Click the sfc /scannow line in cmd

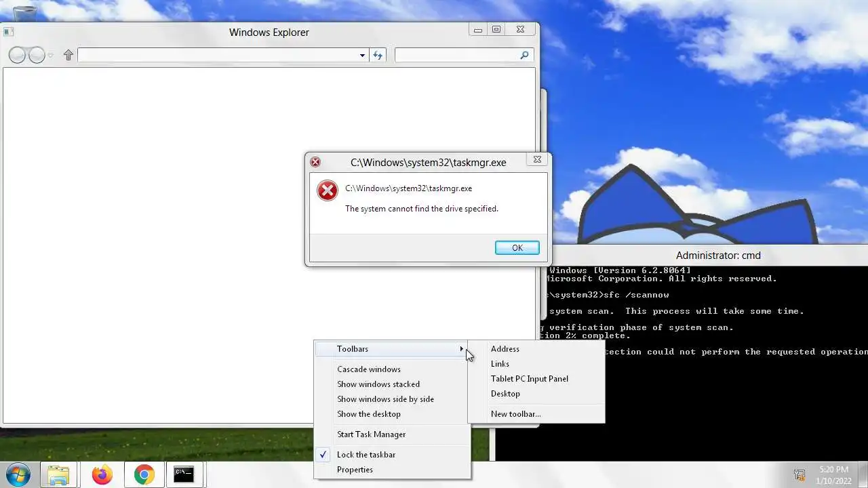click(x=609, y=295)
